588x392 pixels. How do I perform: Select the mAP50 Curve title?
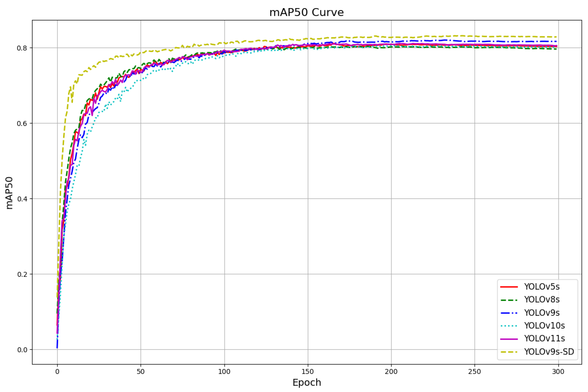[306, 12]
